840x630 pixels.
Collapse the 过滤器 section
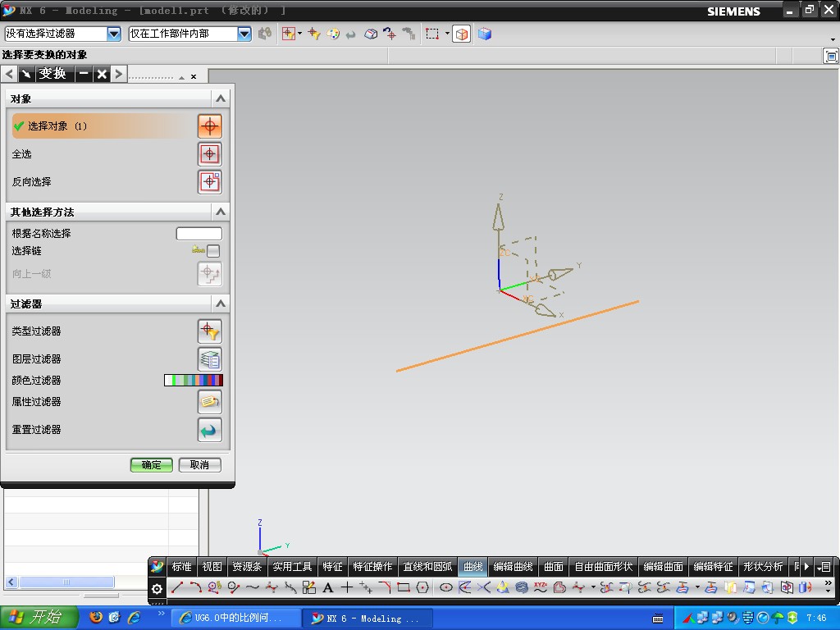pyautogui.click(x=221, y=304)
